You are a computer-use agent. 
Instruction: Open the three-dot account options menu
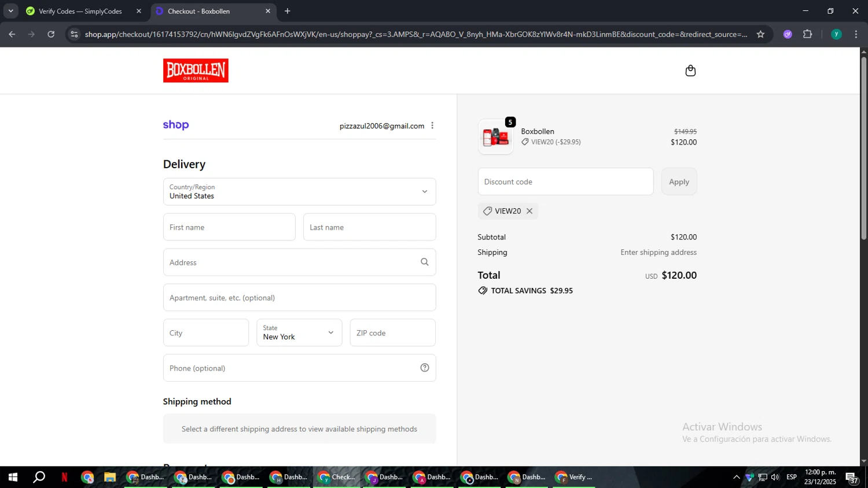432,125
